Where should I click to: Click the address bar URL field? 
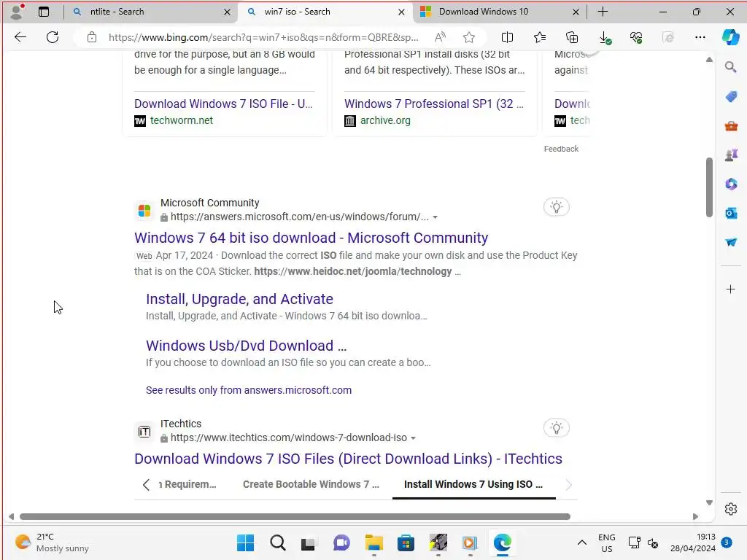263,37
